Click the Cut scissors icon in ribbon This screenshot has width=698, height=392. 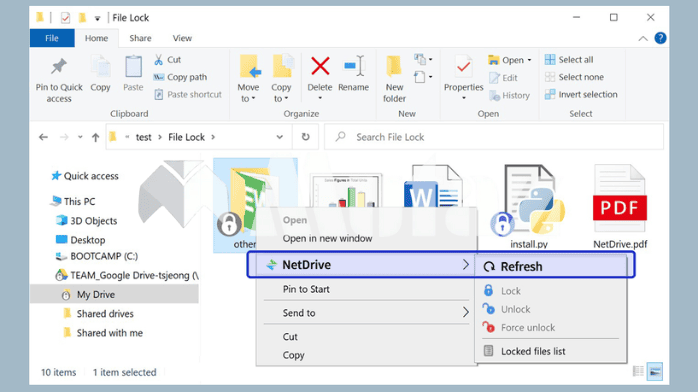coord(158,60)
